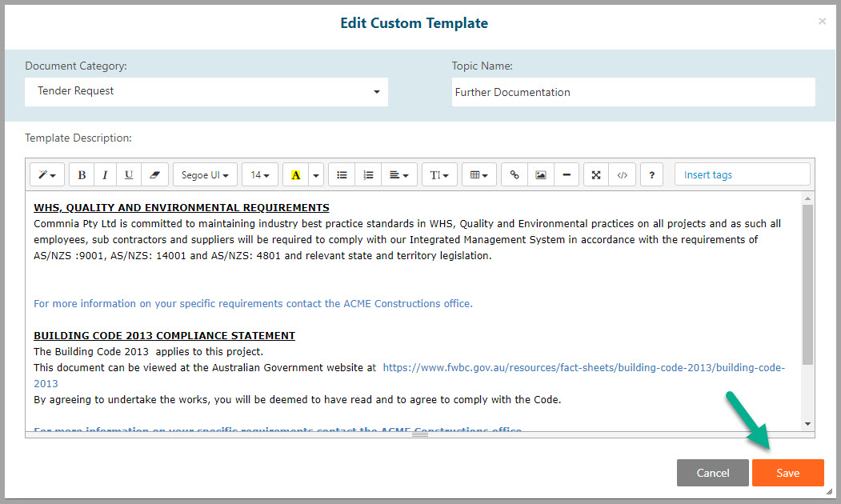This screenshot has width=841, height=504.
Task: Open the code view editor
Action: coord(622,174)
